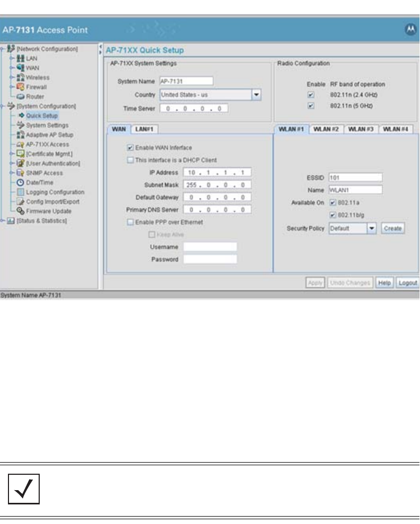Expand the Status & Statistics node
The image size is (420, 524).
point(2,221)
